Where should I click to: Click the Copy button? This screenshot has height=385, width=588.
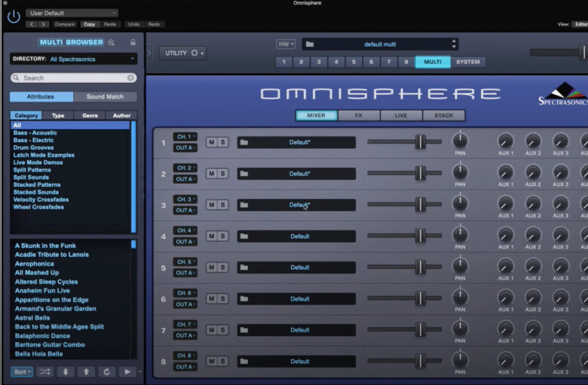click(89, 24)
